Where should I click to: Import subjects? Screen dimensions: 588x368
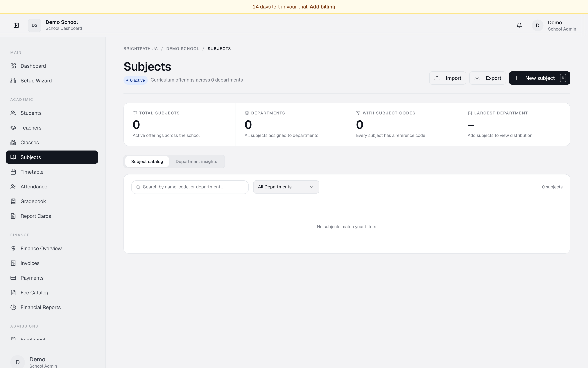(448, 78)
